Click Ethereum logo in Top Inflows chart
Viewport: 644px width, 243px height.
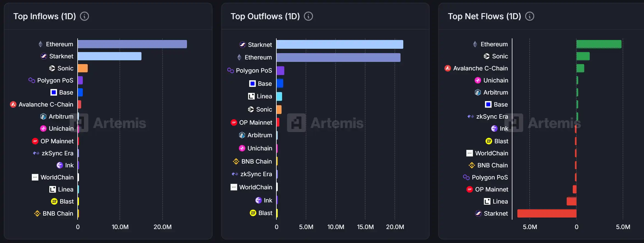41,44
